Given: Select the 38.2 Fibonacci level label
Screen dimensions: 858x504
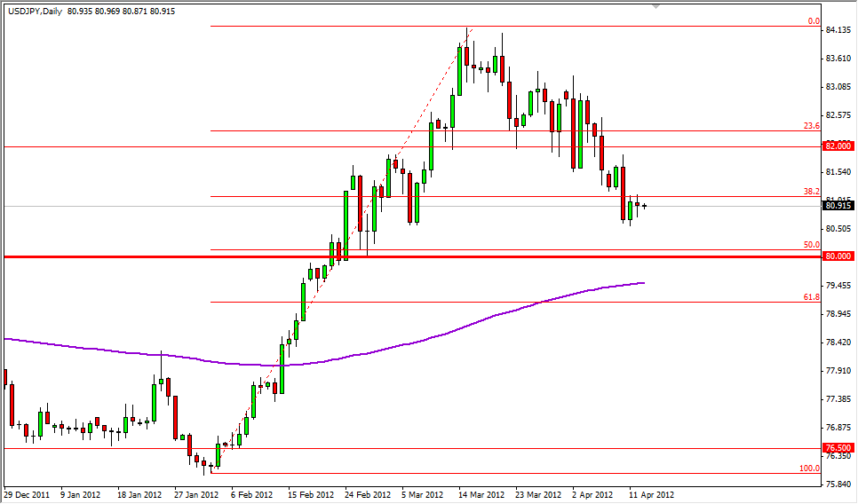Looking at the screenshot, I should coord(810,191).
